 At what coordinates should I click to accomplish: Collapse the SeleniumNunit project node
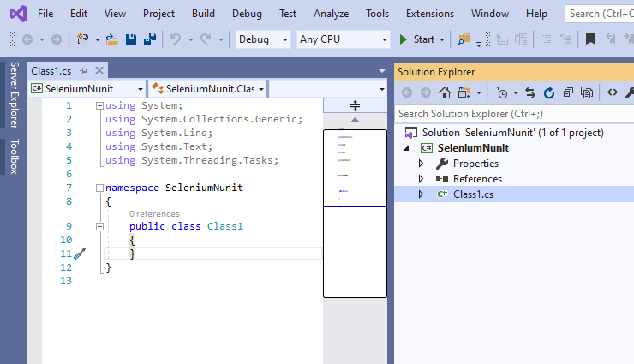tap(406, 148)
